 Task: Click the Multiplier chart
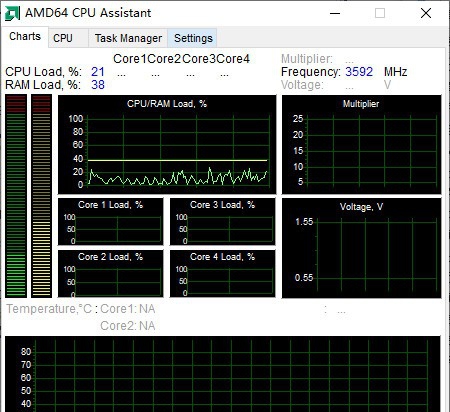click(362, 144)
